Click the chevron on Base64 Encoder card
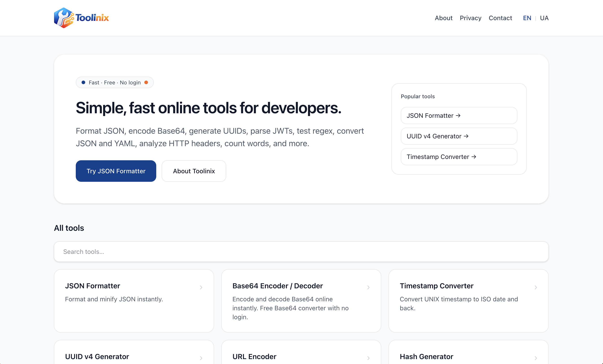Screen dimensions: 603x364 point(368,287)
